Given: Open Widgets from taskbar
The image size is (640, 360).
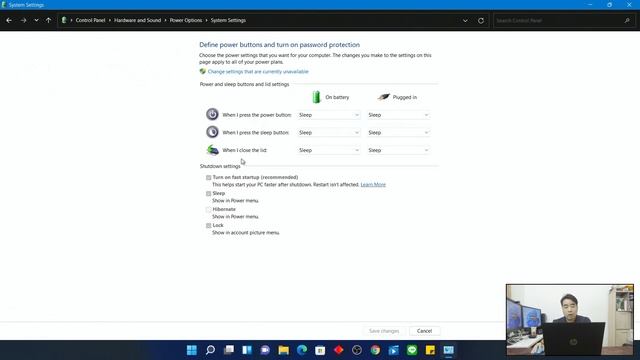Looking at the screenshot, I should click(x=247, y=350).
